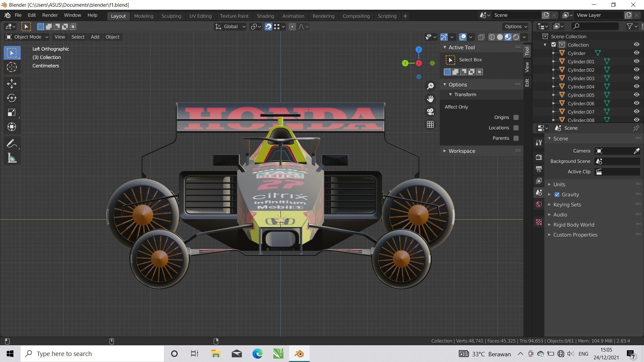Open the Render properties tab icon
644x362 pixels.
539,157
